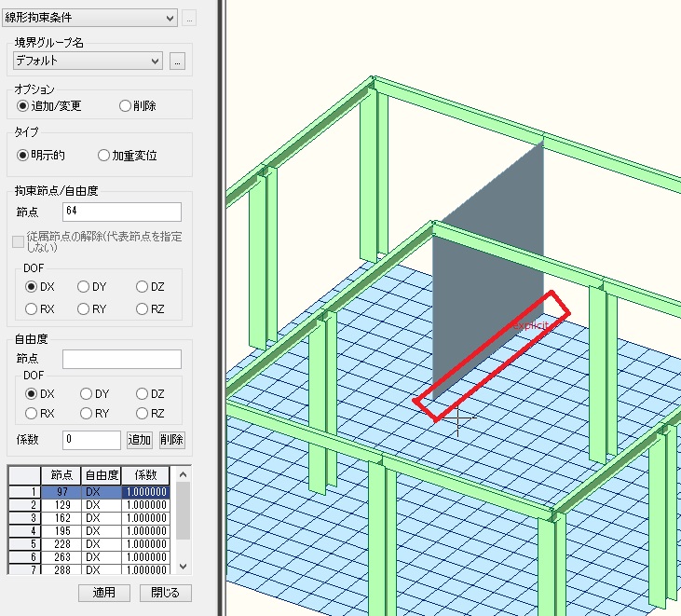Select the 削除 option radio button

[x=125, y=106]
